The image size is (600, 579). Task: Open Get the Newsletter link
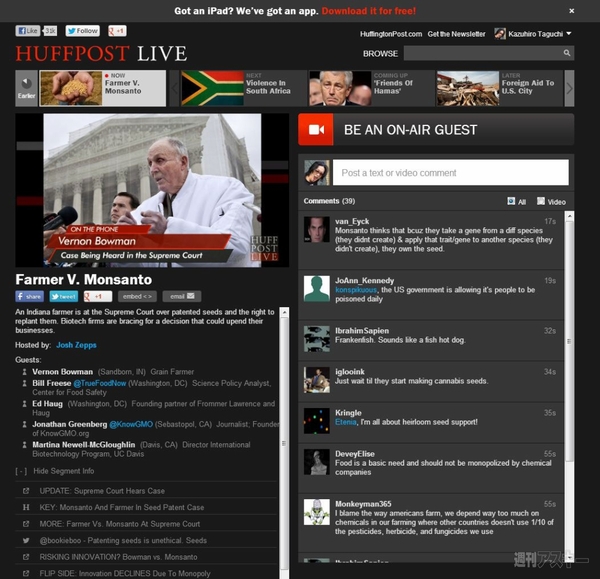(456, 34)
